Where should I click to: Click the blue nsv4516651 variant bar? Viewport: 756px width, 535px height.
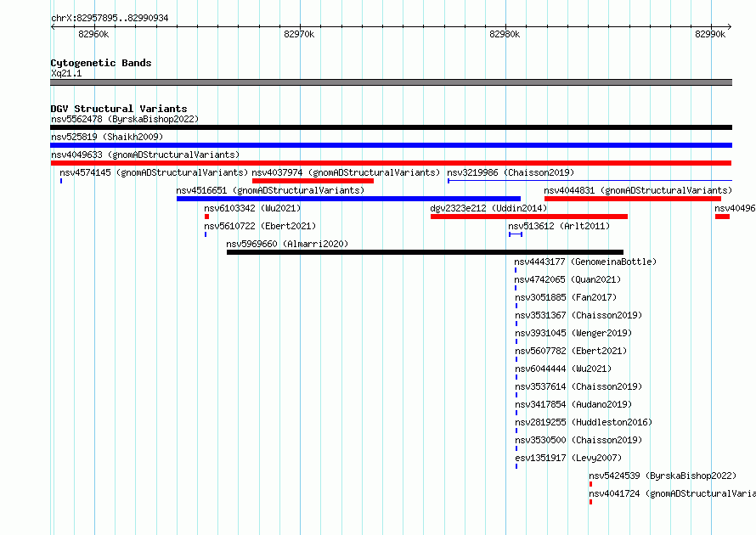(348, 199)
